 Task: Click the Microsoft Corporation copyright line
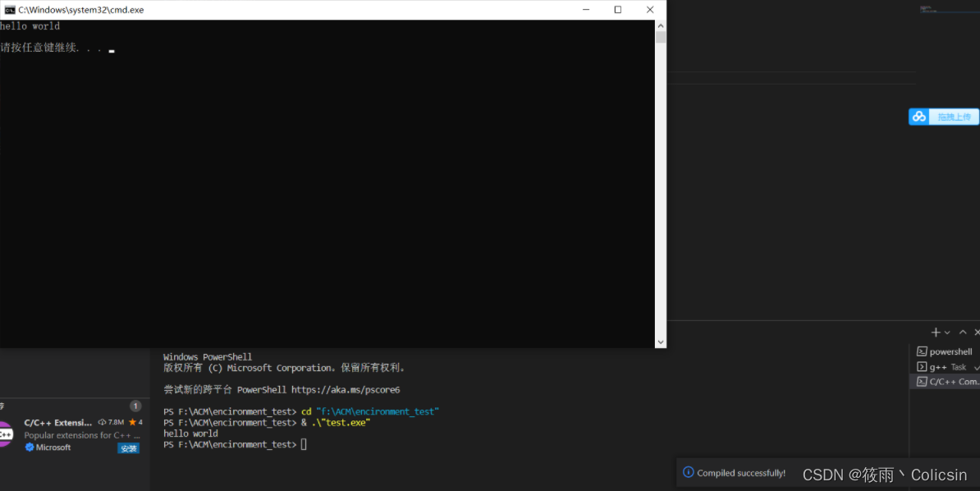point(284,368)
